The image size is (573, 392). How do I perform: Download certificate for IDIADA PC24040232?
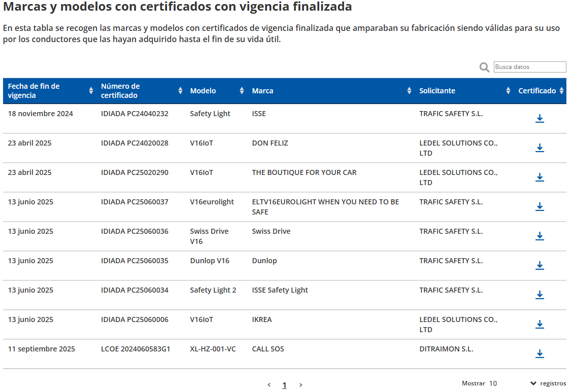[540, 118]
